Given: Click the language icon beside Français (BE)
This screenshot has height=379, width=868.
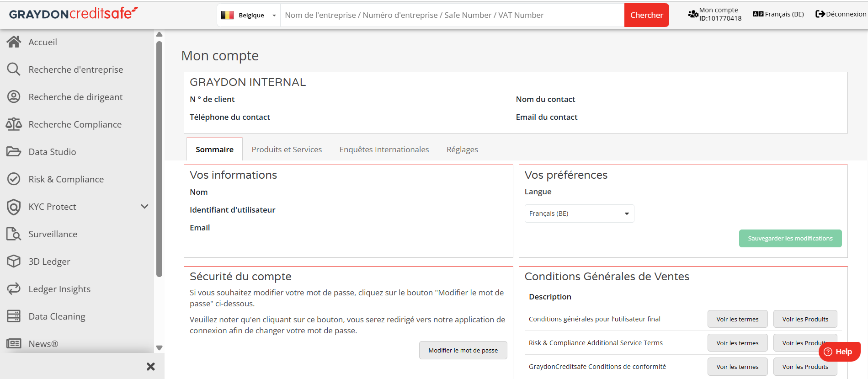Looking at the screenshot, I should pos(758,14).
